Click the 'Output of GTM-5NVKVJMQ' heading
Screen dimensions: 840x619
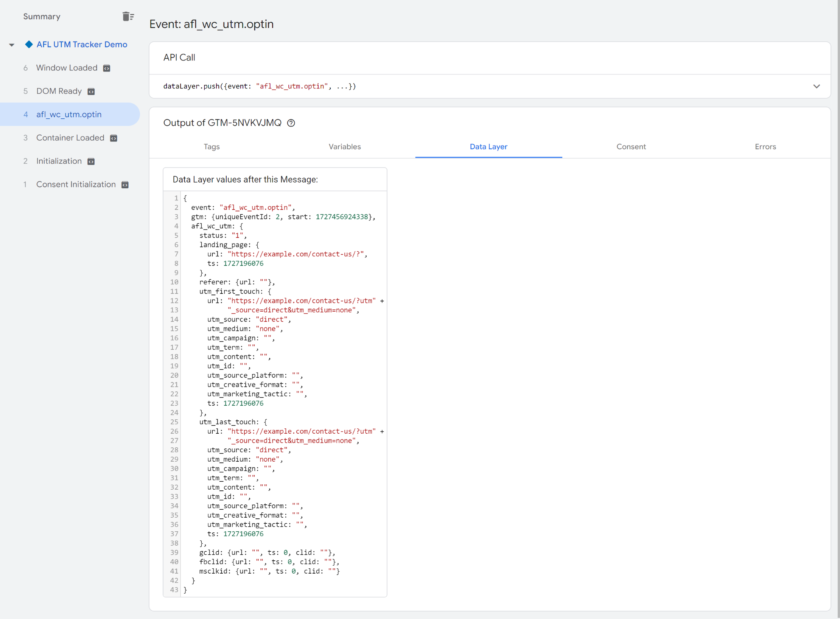[x=222, y=123]
